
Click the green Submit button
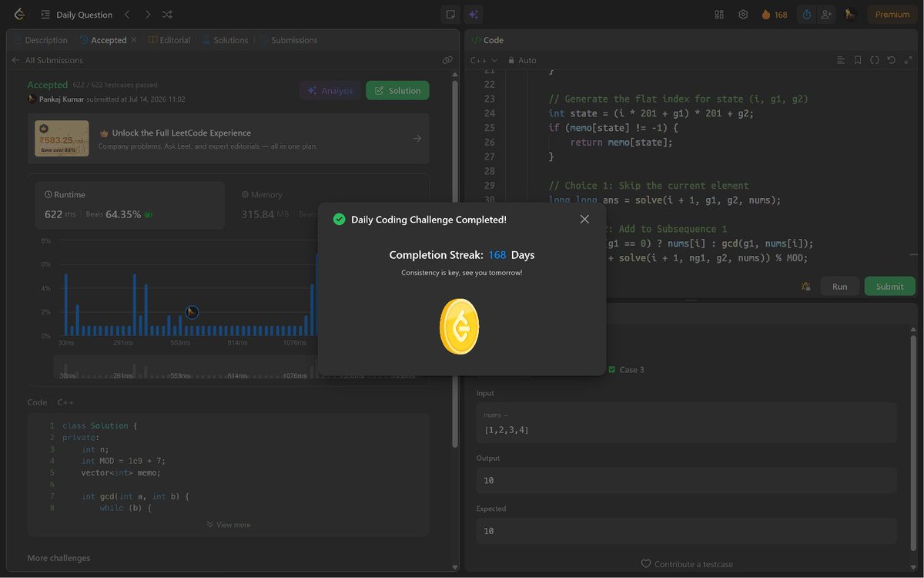pyautogui.click(x=889, y=286)
